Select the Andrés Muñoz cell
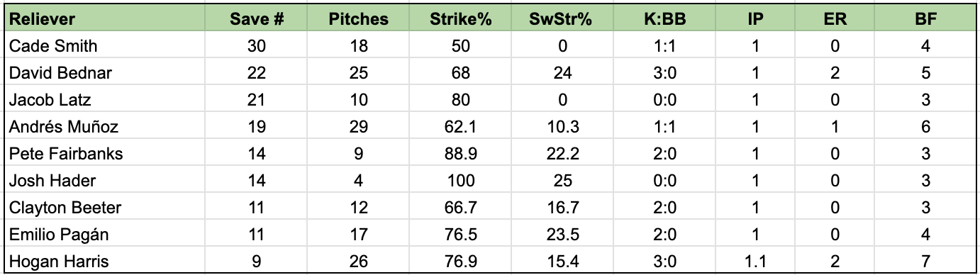The width and height of the screenshot is (980, 275). (x=105, y=127)
